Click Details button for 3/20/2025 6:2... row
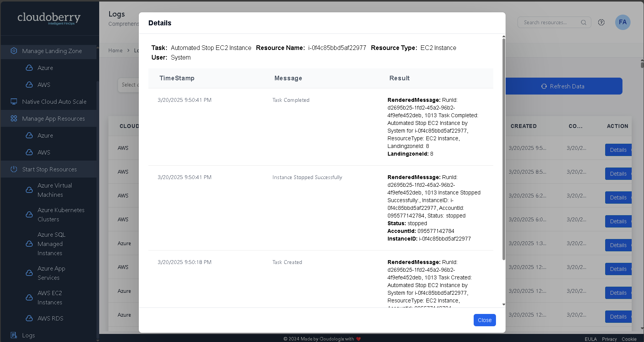Screen dimensions: 644x342 coord(618,198)
